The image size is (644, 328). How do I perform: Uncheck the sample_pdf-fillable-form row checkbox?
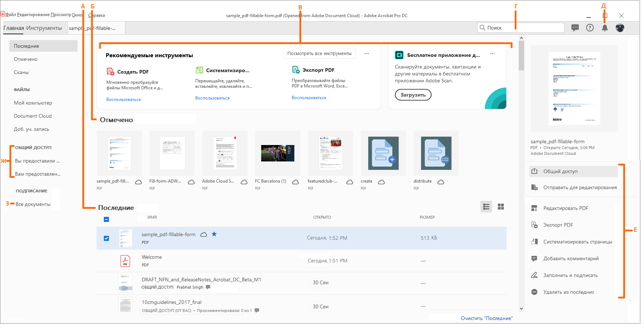point(106,238)
